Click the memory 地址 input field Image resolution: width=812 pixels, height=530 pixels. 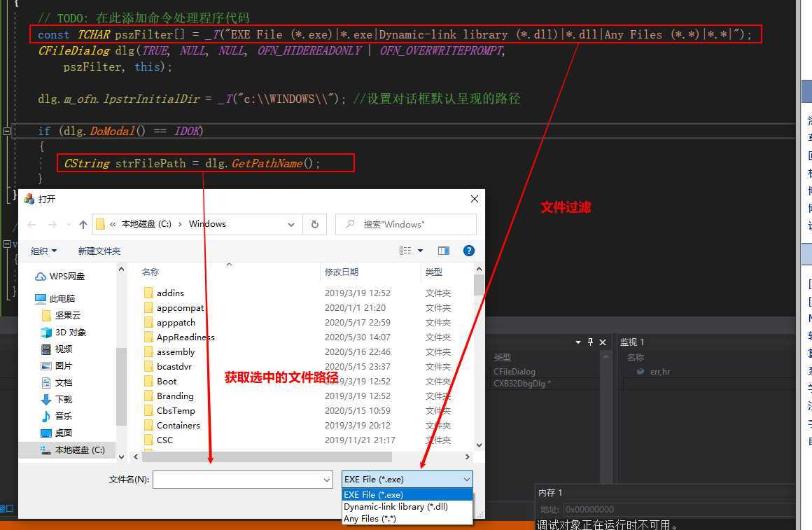coord(678,509)
